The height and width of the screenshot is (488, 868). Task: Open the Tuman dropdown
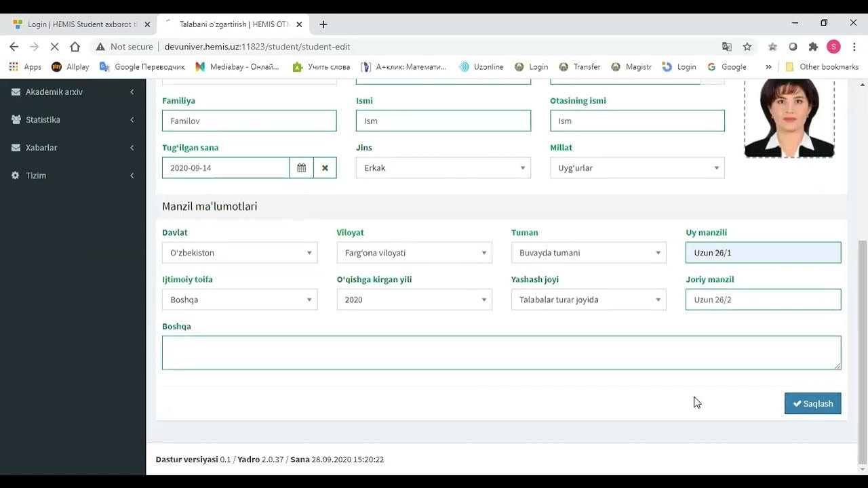[x=589, y=253]
